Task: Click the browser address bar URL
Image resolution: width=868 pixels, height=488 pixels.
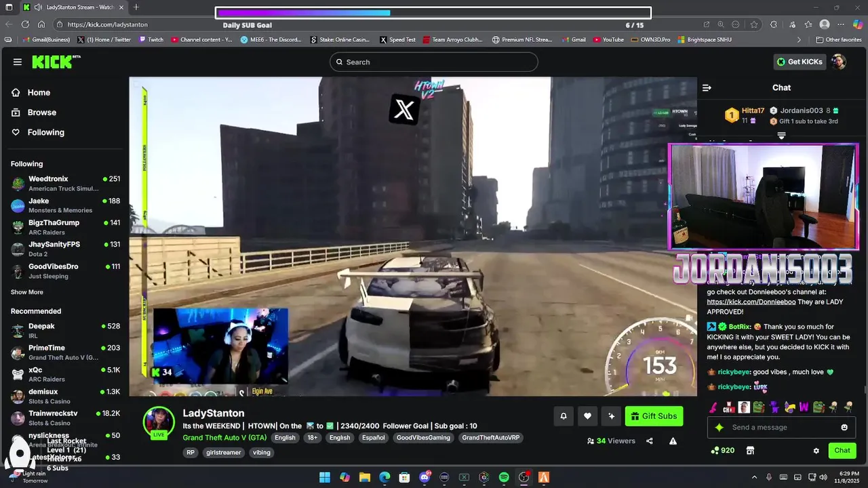Action: [x=107, y=24]
